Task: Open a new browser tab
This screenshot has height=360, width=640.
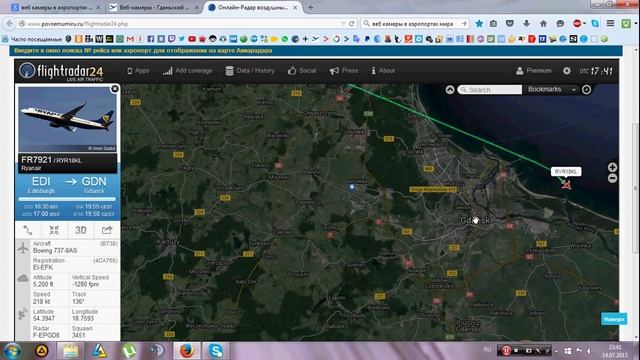Action: pos(311,7)
